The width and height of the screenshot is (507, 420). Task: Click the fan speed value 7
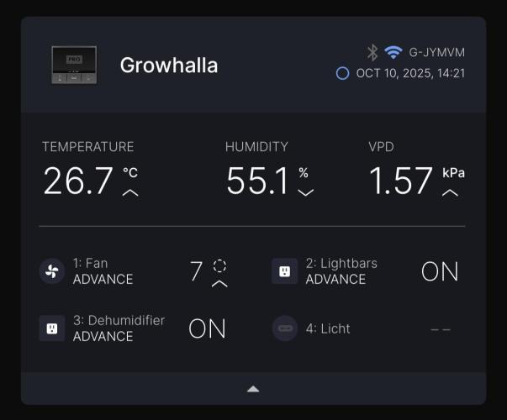pyautogui.click(x=197, y=271)
